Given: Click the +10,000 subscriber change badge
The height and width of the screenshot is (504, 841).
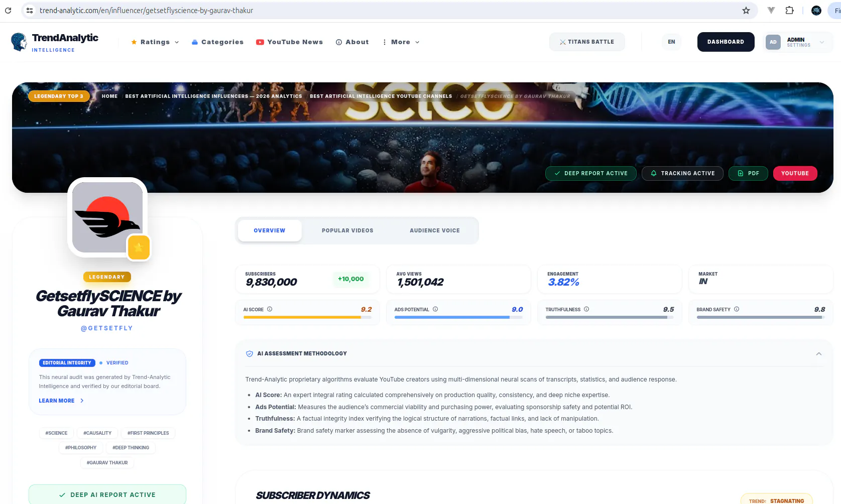Looking at the screenshot, I should tap(350, 279).
